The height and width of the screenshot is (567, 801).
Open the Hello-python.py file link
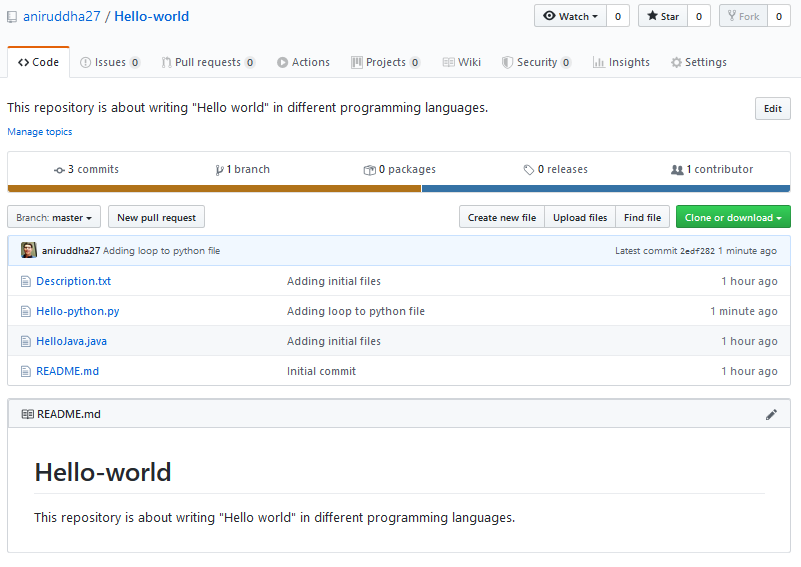pos(77,311)
